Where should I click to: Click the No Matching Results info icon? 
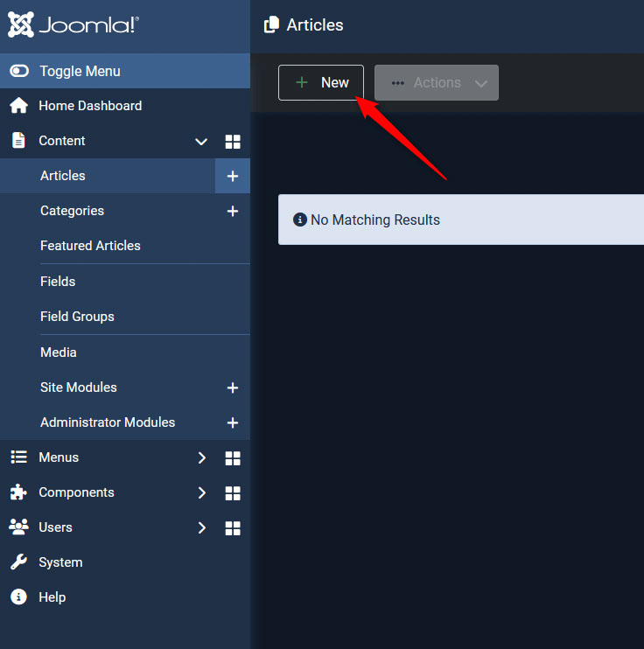300,220
